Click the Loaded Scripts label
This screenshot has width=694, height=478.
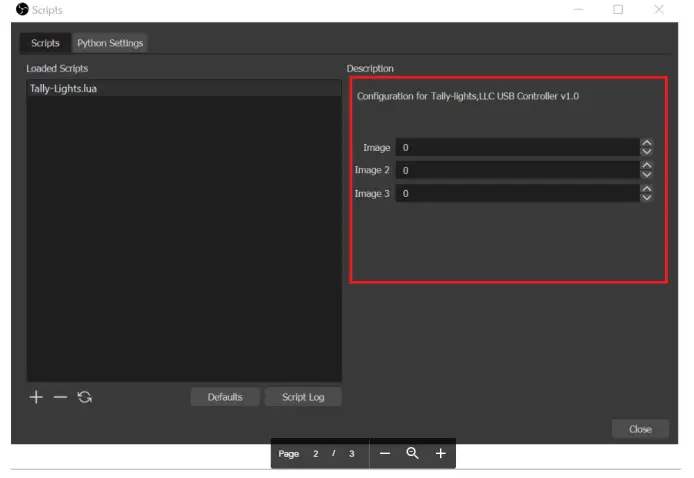(57, 69)
